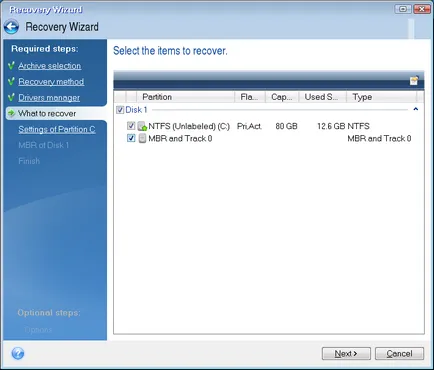Image resolution: width=434 pixels, height=370 pixels.
Task: Uncheck the MBR and Track 0 checkbox
Action: tap(131, 138)
